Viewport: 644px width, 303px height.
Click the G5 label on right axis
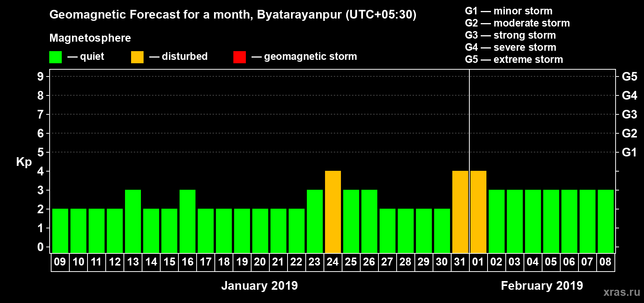point(630,77)
